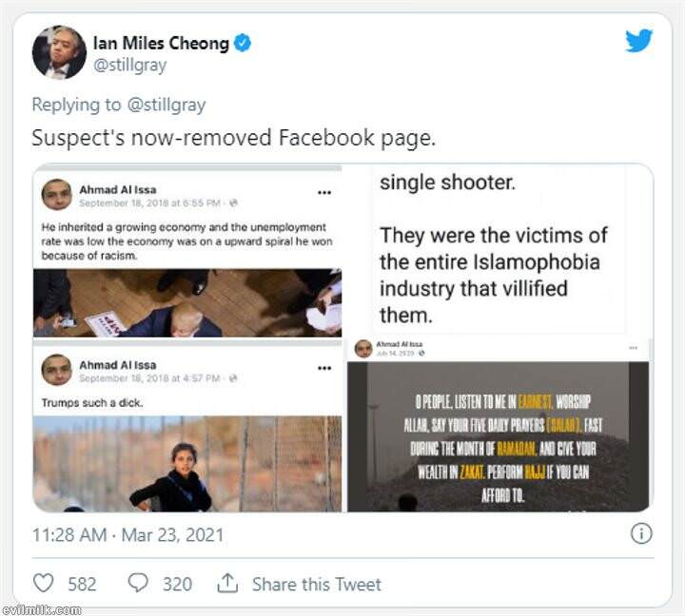Open the Ian Miles Cheong display name
The width and height of the screenshot is (685, 616).
coord(161,43)
